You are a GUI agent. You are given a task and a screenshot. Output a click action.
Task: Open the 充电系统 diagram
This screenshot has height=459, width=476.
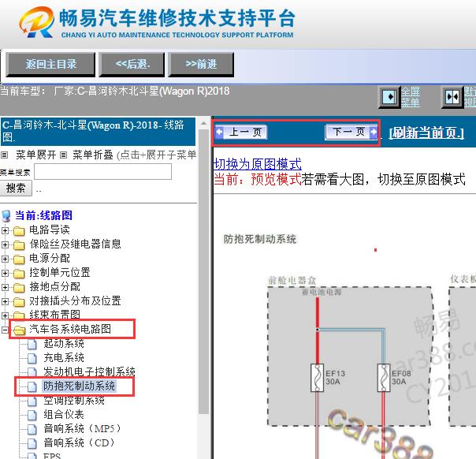[64, 357]
